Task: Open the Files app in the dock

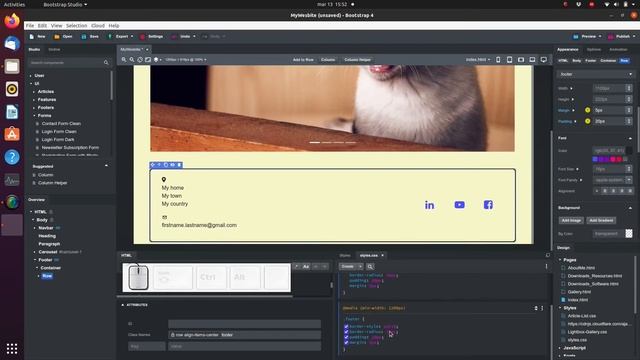Action: [x=12, y=66]
